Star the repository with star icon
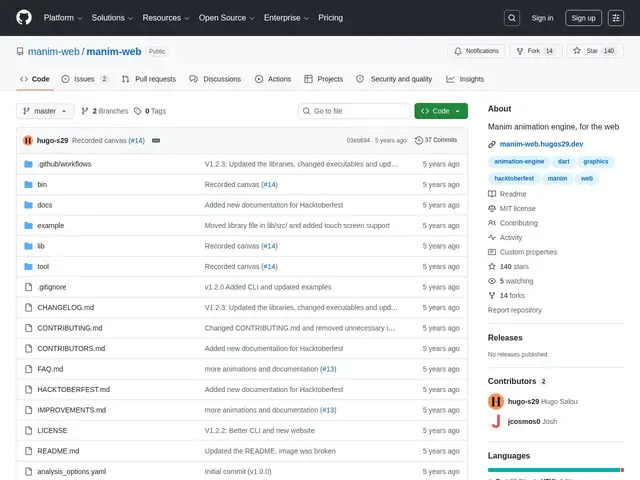 point(577,51)
